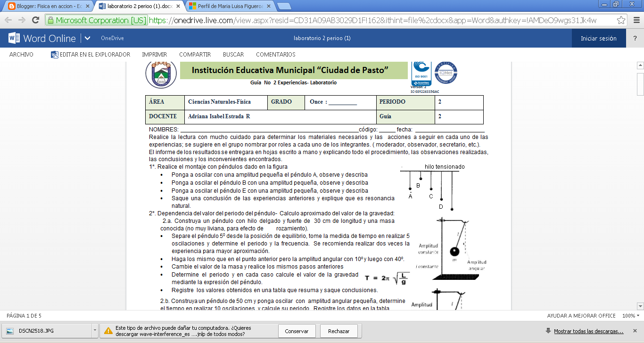
Task: Choose IMPRIMIR from the command bar
Action: [155, 55]
